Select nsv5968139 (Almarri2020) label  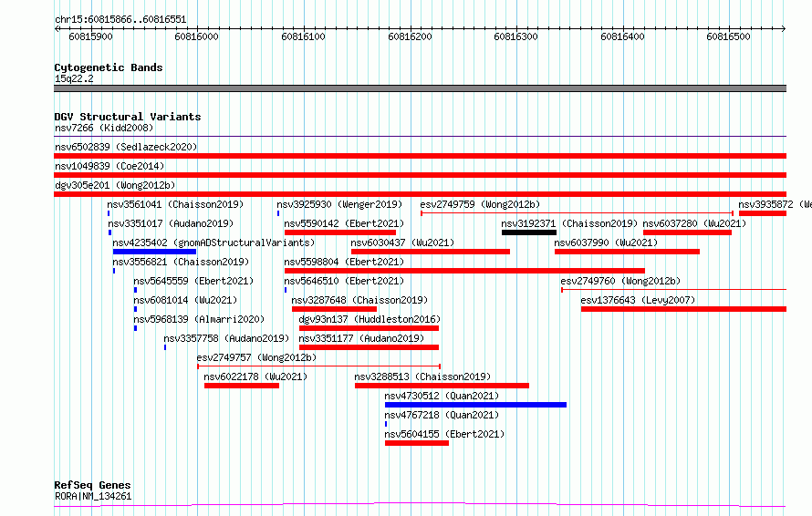pos(199,319)
